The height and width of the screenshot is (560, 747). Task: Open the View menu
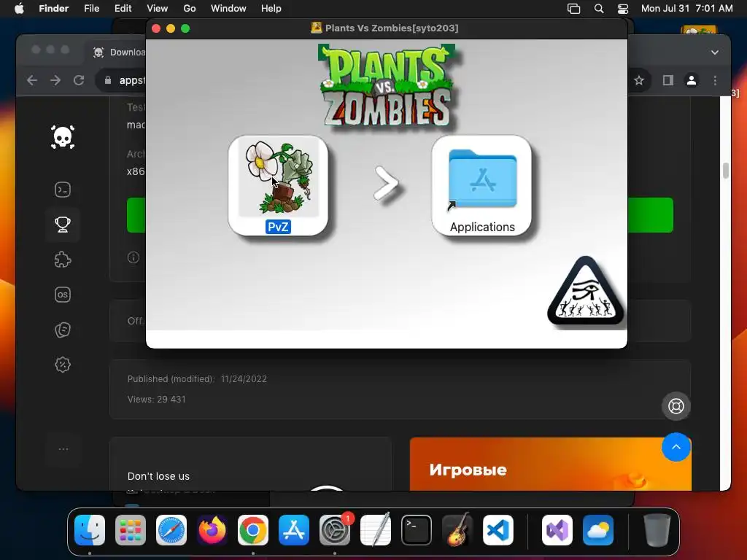158,9
